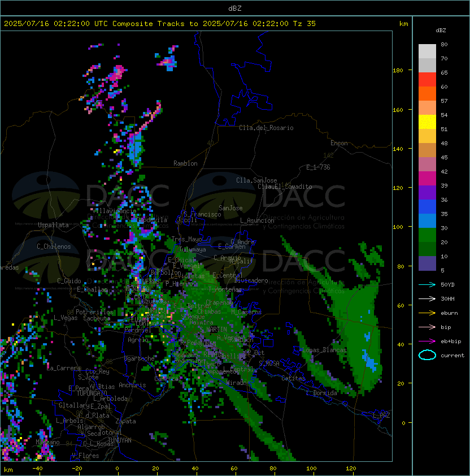Click the 'L_Asuncion' place label
Viewport: 470px width, 476px height.
[x=257, y=220]
